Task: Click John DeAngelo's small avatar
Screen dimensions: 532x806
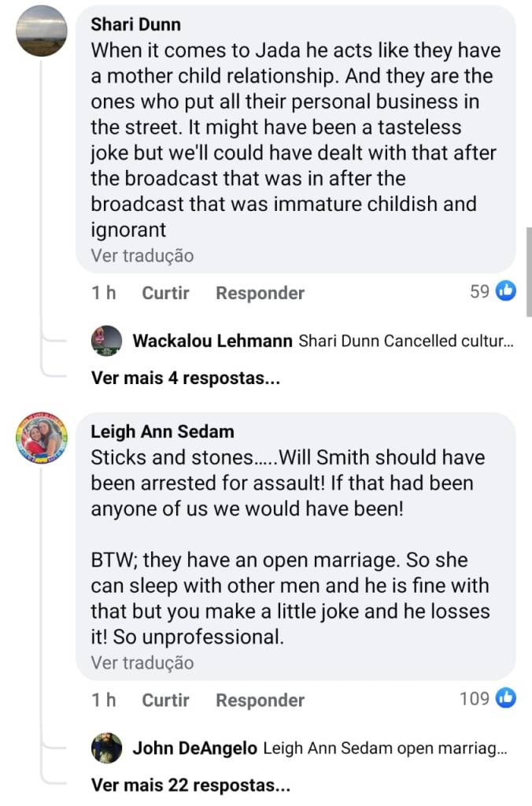Action: pos(107,748)
